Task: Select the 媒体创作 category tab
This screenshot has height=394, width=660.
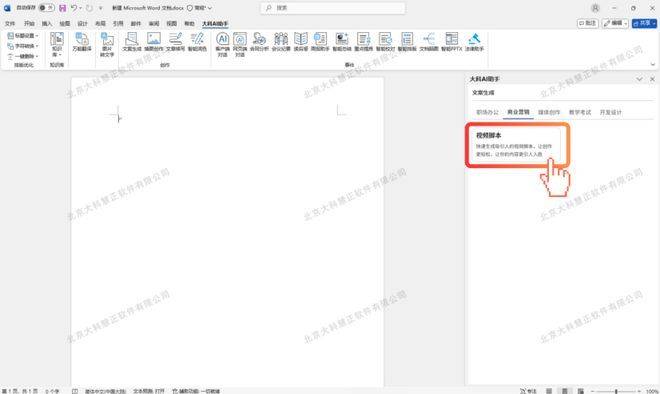Action: (x=549, y=112)
